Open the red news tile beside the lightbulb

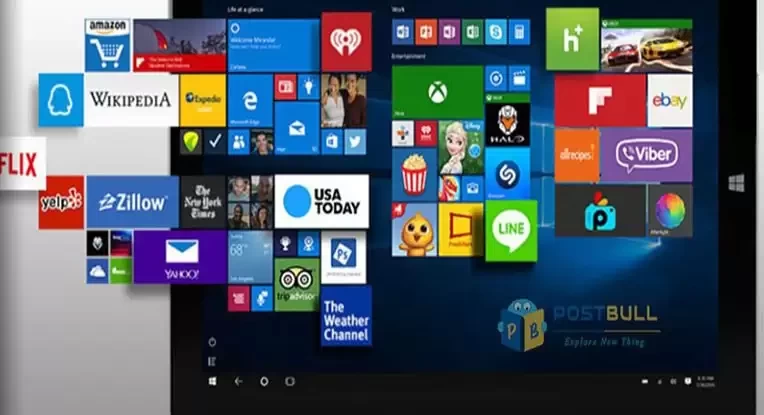286,87
